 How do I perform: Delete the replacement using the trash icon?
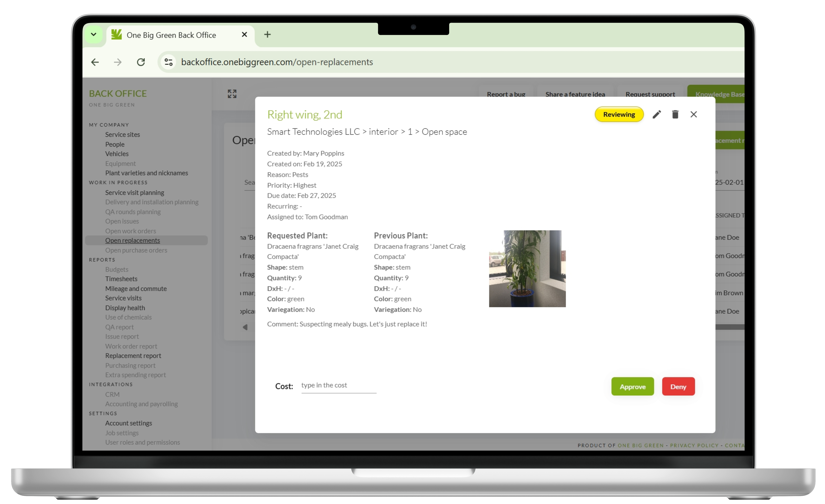pyautogui.click(x=675, y=115)
